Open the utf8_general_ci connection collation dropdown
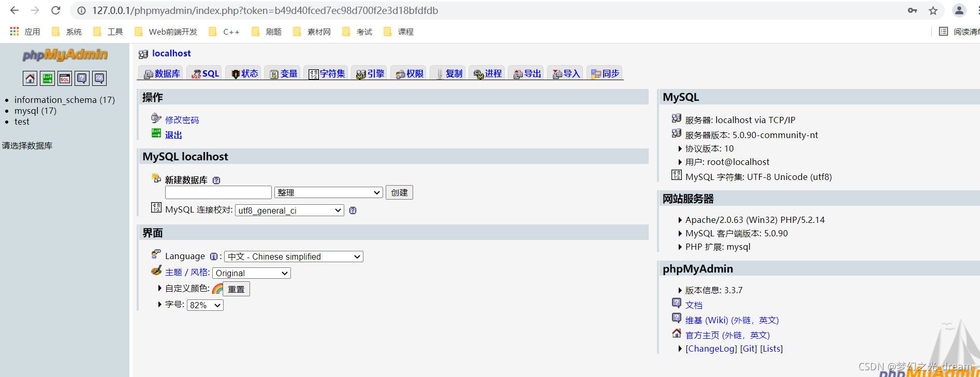Image resolution: width=980 pixels, height=377 pixels. 289,210
